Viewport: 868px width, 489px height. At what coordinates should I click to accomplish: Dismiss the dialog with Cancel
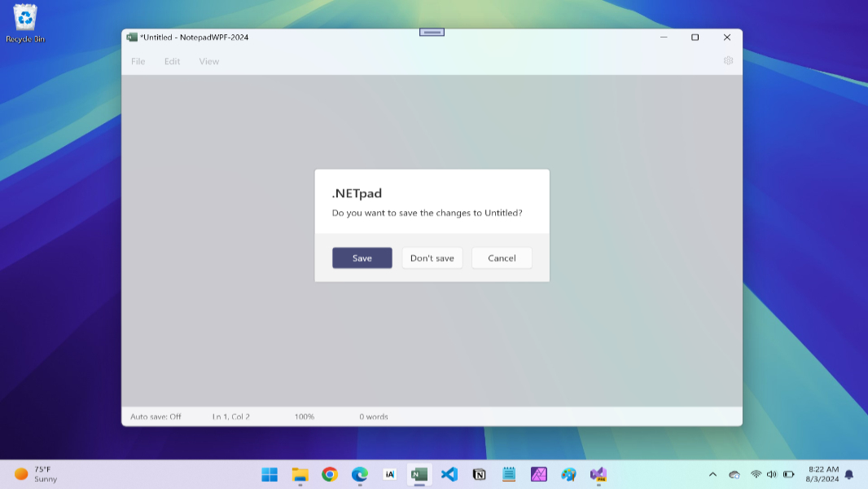[x=502, y=258]
